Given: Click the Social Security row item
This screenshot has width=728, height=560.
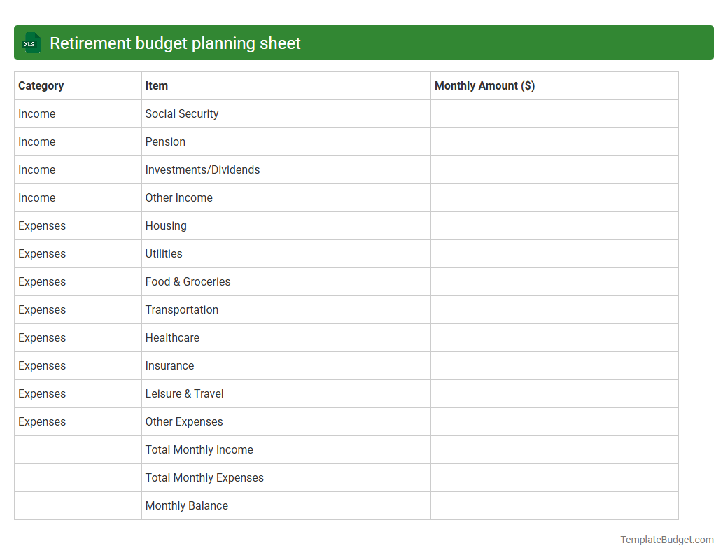Looking at the screenshot, I should (182, 113).
